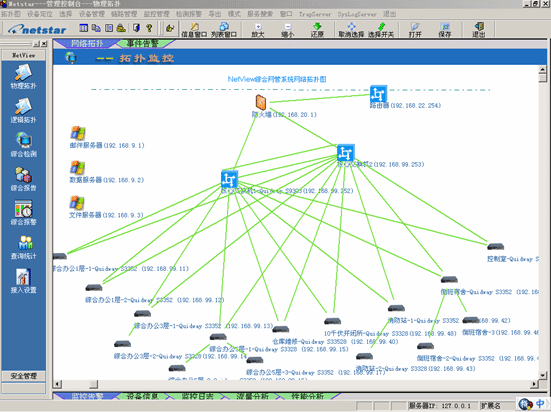This screenshot has width=551, height=412.
Task: Click 取消选择 to deselect nodes
Action: coord(351,30)
